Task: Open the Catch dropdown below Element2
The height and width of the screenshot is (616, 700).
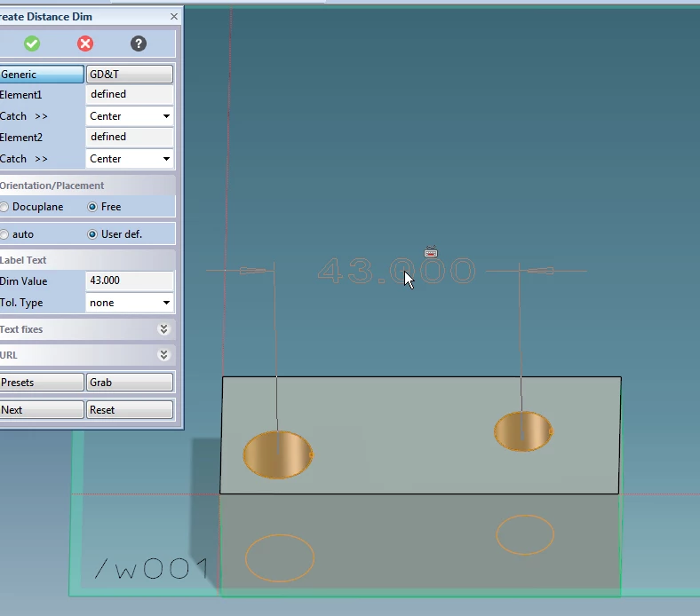Action: click(x=130, y=159)
